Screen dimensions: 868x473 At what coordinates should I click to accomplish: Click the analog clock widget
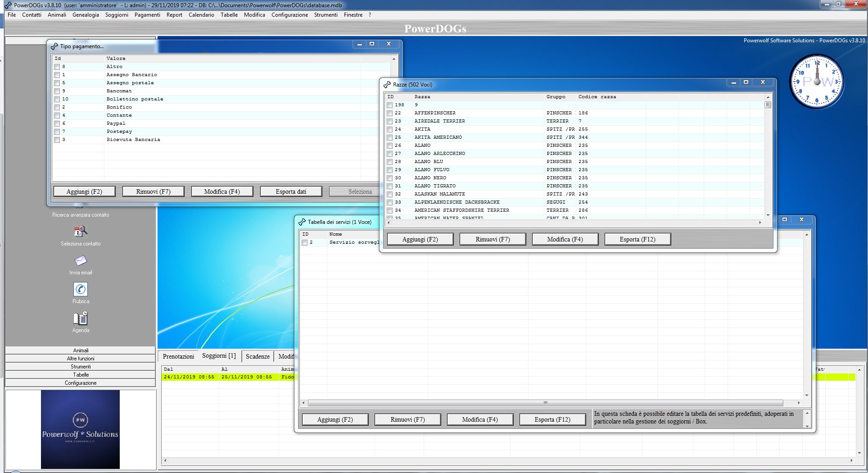817,82
